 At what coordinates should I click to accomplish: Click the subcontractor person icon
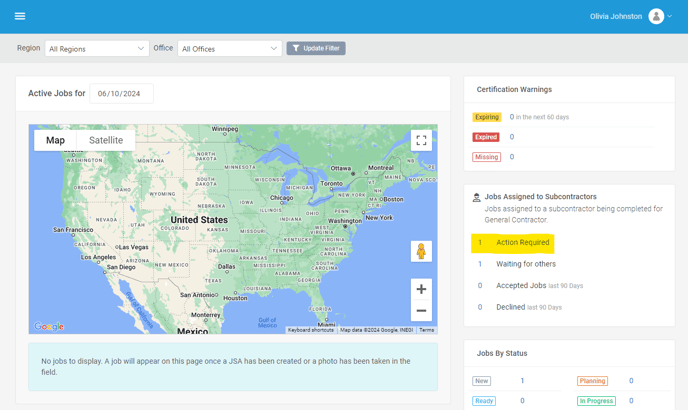477,198
